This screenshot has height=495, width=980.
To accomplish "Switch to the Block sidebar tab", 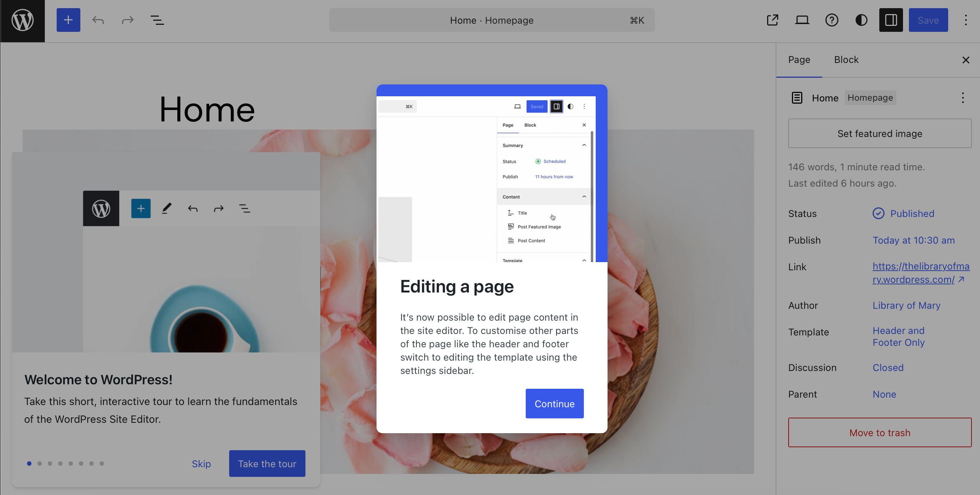I will pos(846,60).
